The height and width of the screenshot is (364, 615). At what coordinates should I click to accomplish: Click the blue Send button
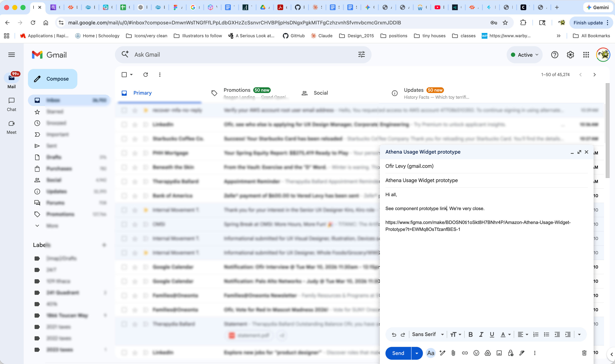398,353
